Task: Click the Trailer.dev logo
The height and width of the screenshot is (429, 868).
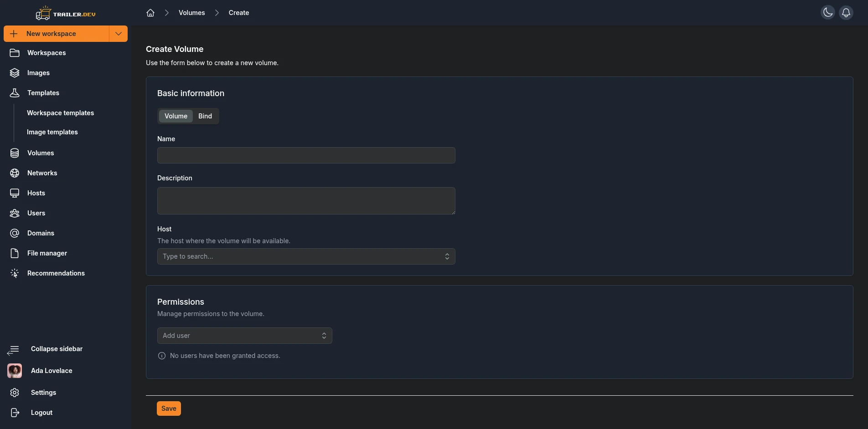Action: [x=66, y=13]
